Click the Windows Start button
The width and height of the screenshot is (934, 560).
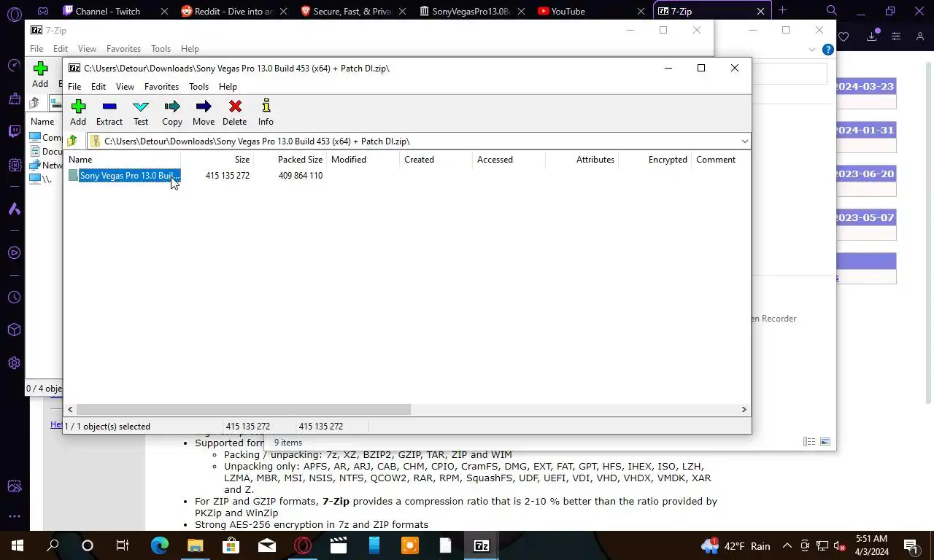tap(17, 545)
